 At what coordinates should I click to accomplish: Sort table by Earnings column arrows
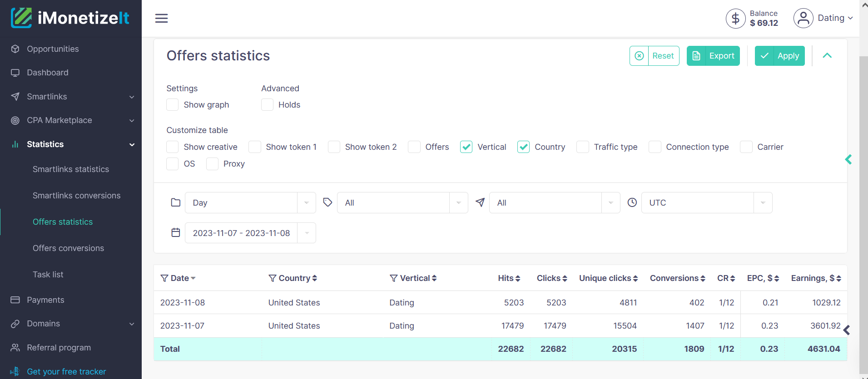pos(838,278)
